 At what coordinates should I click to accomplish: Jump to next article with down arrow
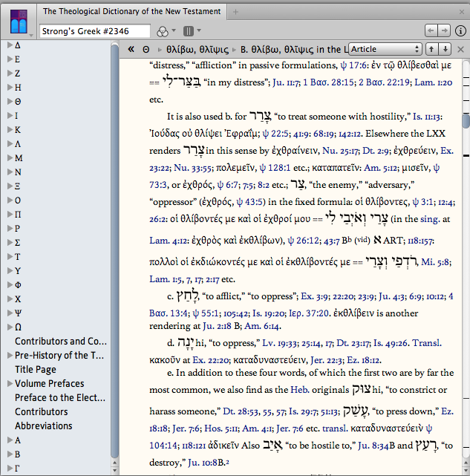[x=445, y=49]
